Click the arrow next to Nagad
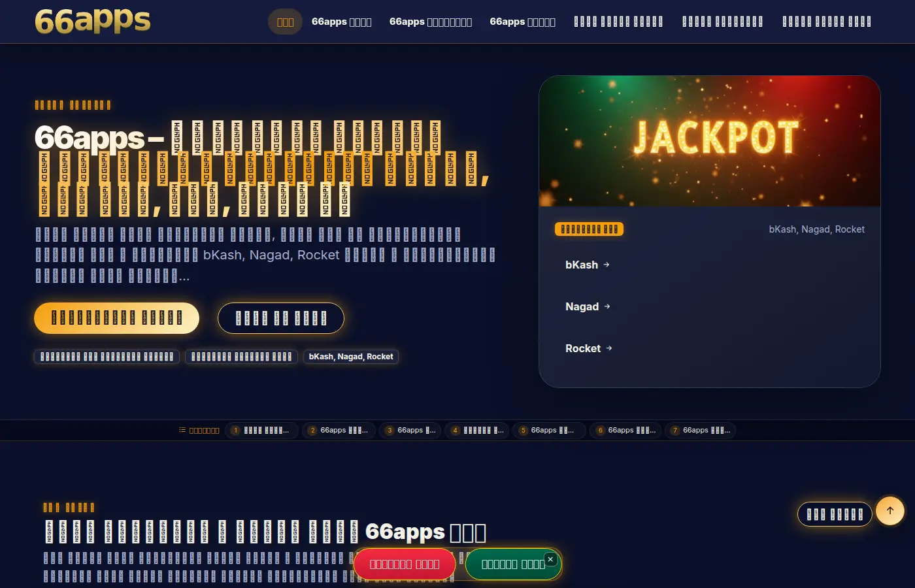 click(607, 306)
